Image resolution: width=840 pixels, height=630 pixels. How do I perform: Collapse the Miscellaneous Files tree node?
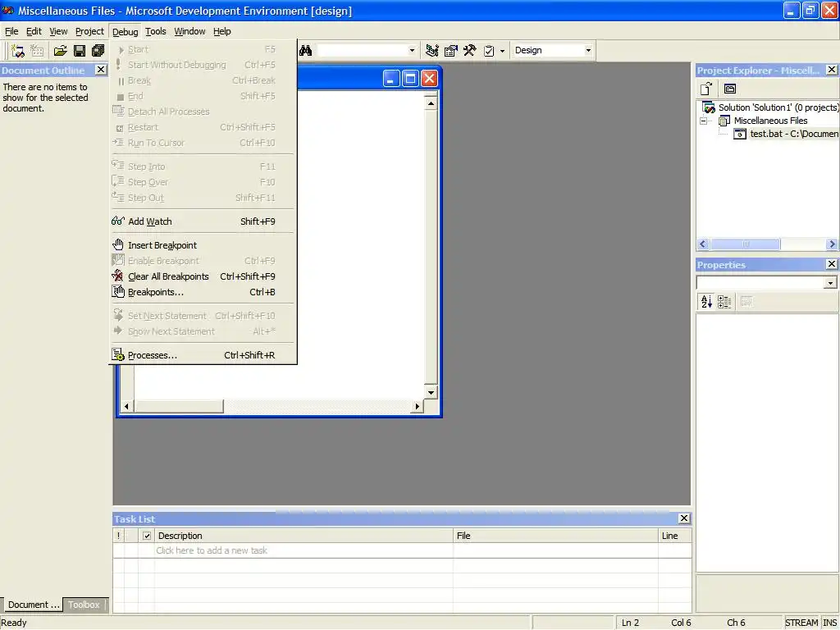tap(704, 121)
